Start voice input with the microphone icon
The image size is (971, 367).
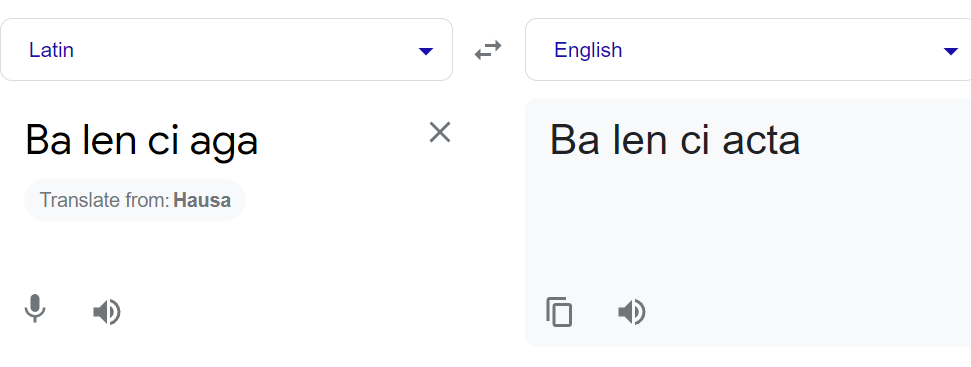[35, 309]
